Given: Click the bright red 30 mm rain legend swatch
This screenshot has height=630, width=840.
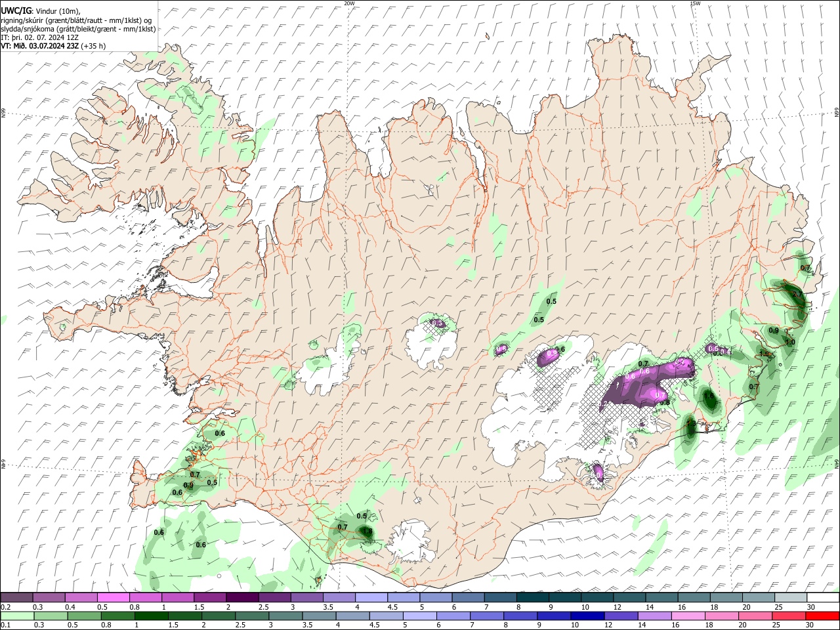Looking at the screenshot, I should tap(823, 616).
